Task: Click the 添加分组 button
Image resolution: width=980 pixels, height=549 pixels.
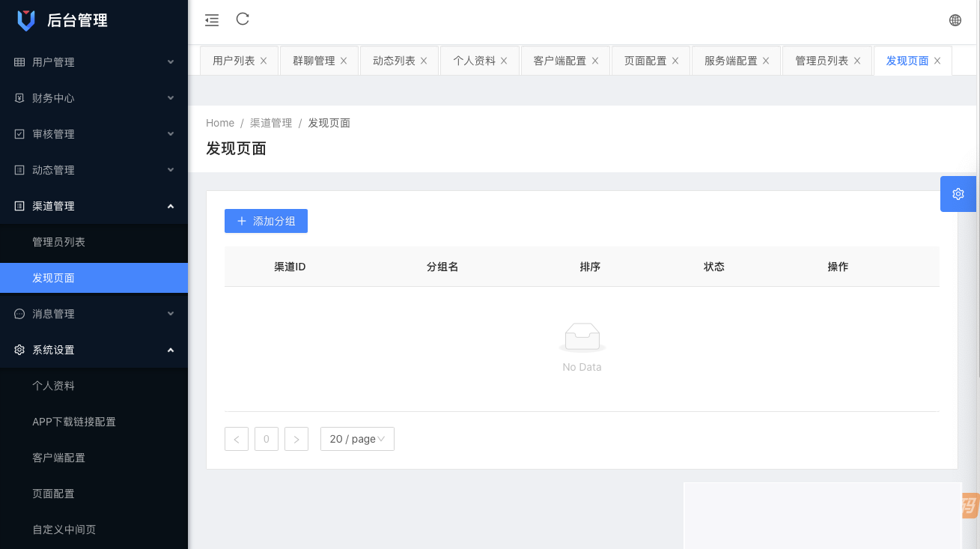Action: (266, 221)
